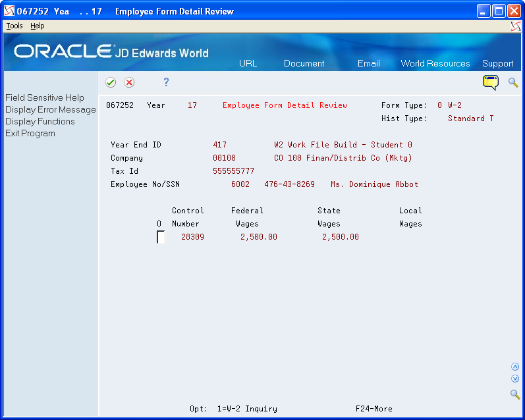This screenshot has width=525, height=420.
Task: Close the Employee Form Detail Review window
Action: 514,11
